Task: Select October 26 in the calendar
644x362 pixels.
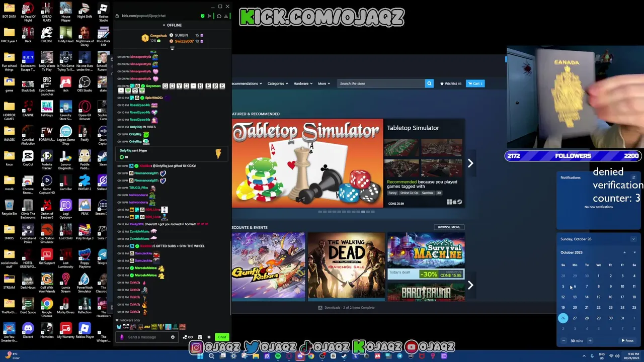Action: tap(563, 318)
